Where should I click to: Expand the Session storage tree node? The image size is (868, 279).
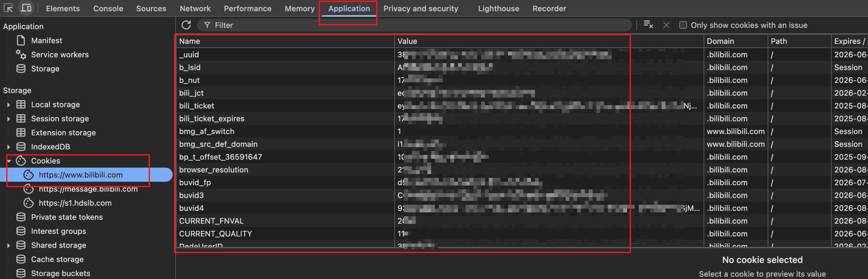point(8,119)
